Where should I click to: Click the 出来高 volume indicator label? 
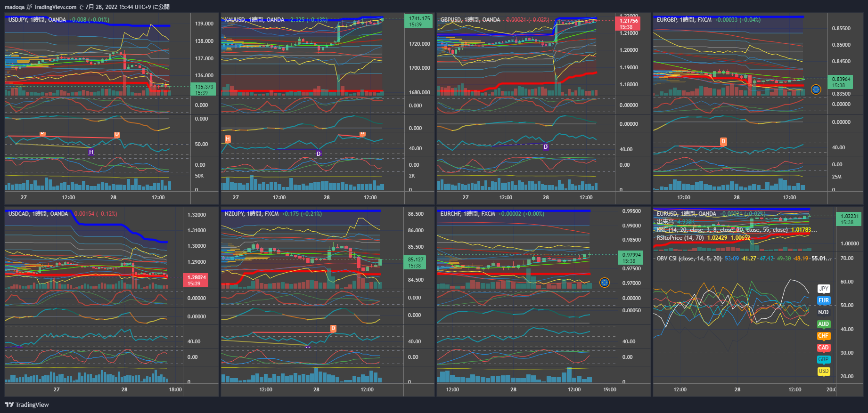point(665,222)
